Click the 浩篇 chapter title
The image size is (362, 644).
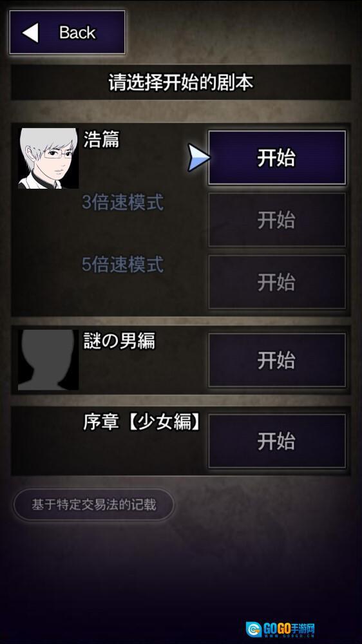tap(102, 140)
